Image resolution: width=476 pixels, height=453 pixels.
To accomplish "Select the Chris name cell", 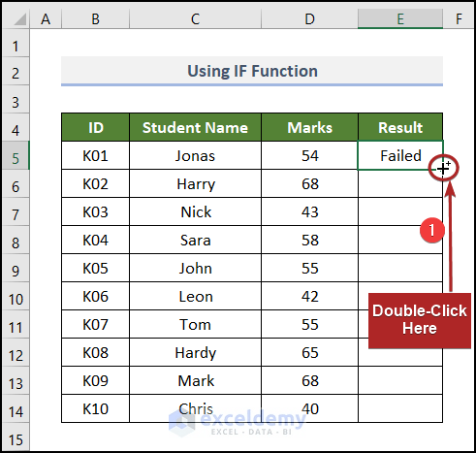I will tap(195, 408).
